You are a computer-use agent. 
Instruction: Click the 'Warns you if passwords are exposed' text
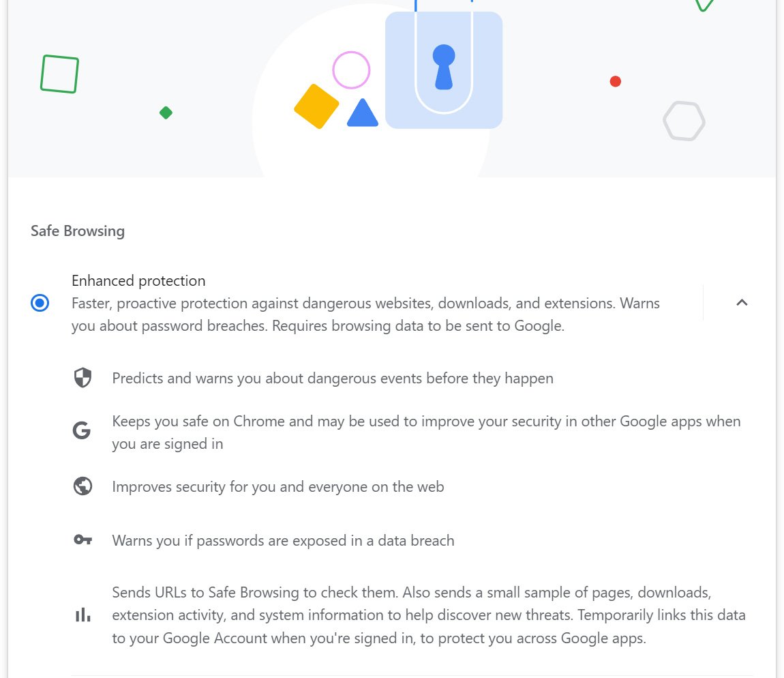click(x=283, y=541)
